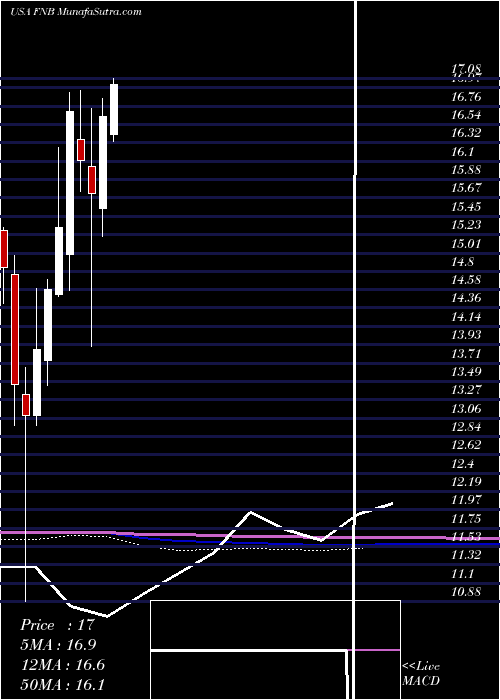Viewport: 500px width, 700px height.
Task: Click the 12.62 price axis label
Action: [466, 445]
